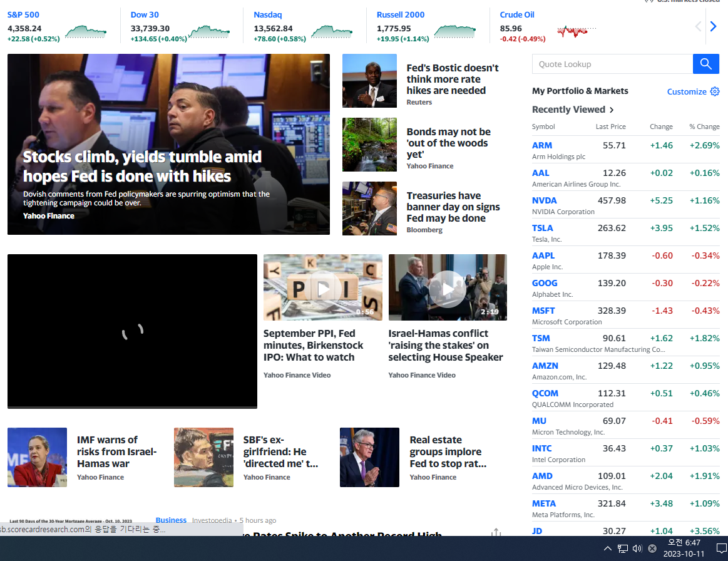The image size is (728, 561).
Task: Open AMD stock symbol
Action: tap(542, 476)
